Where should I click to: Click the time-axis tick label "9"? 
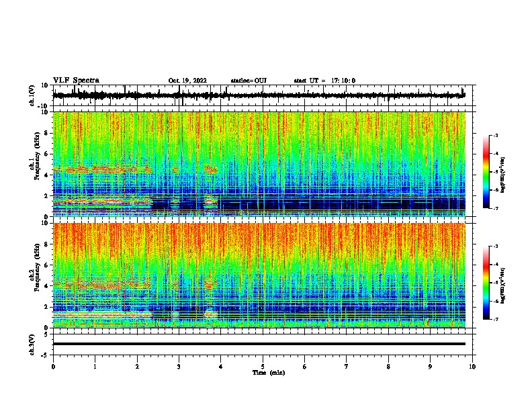coord(430,367)
